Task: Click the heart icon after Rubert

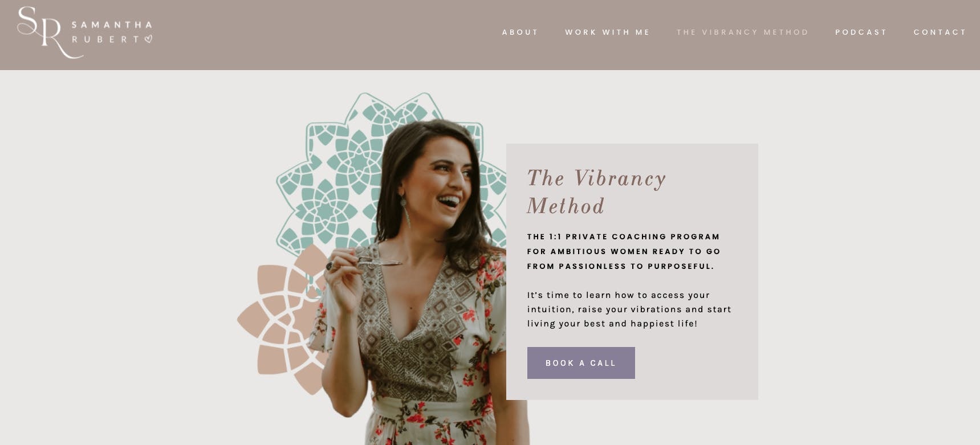Action: pos(148,39)
